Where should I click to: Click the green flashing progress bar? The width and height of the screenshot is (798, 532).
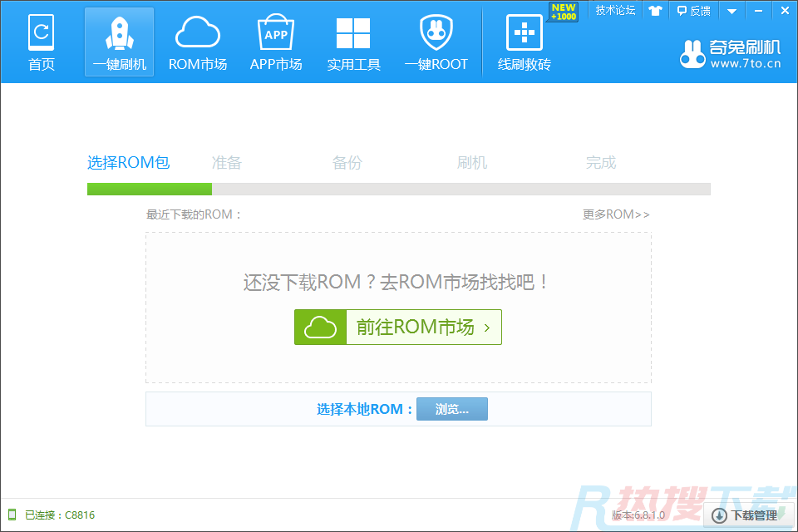pyautogui.click(x=150, y=189)
